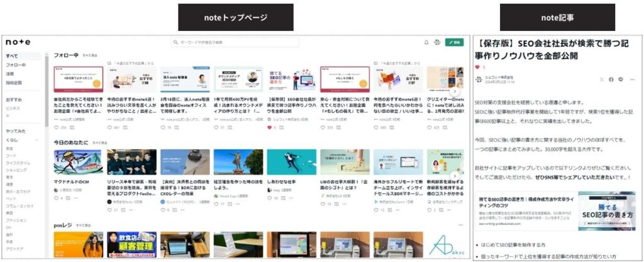Share the article on X

pos(601,79)
